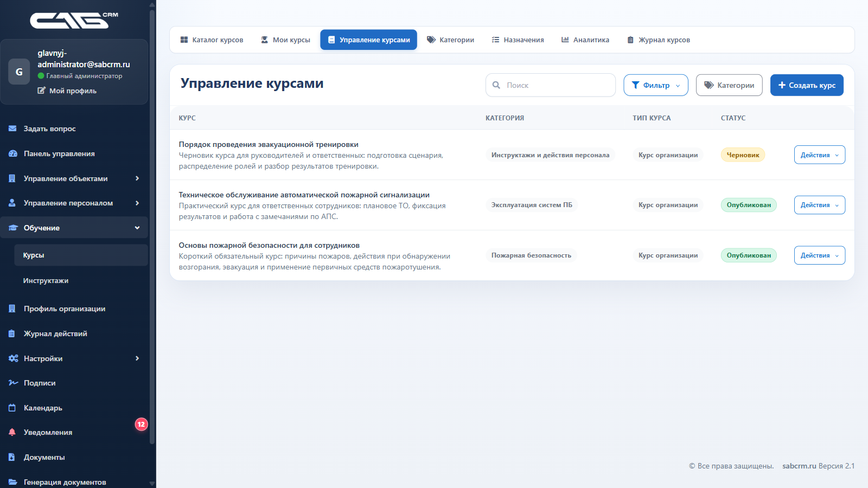Click the graduation cap icon for Обучение
Image resolution: width=868 pixels, height=488 pixels.
pos(13,228)
